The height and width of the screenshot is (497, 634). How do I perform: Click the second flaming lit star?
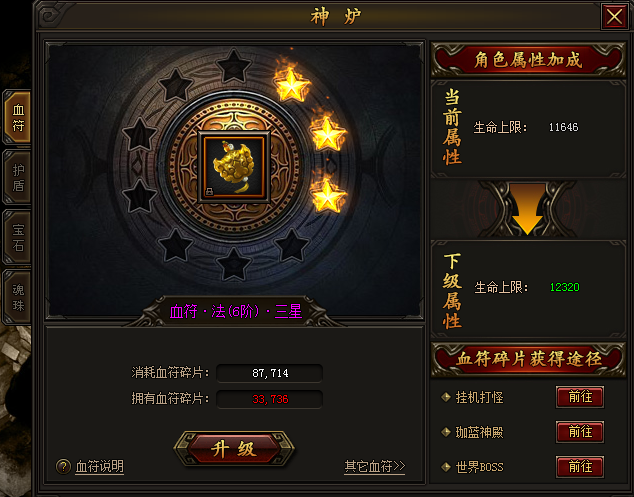coord(328,134)
